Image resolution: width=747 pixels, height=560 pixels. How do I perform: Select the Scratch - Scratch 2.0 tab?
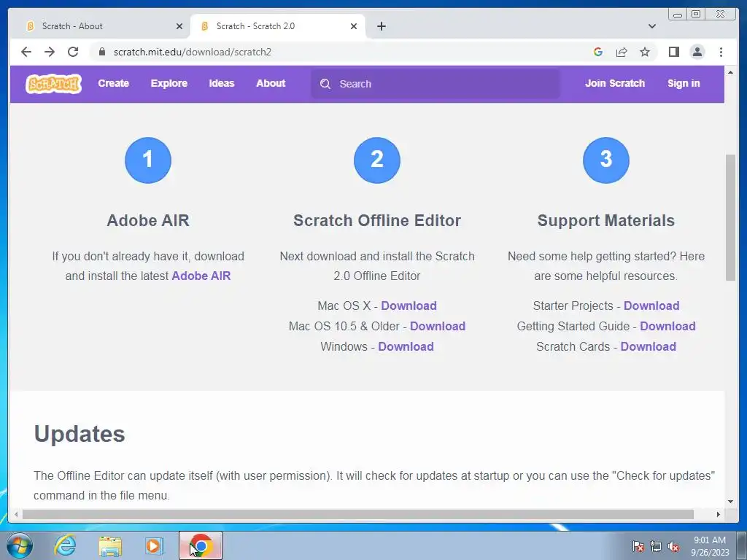[277, 26]
